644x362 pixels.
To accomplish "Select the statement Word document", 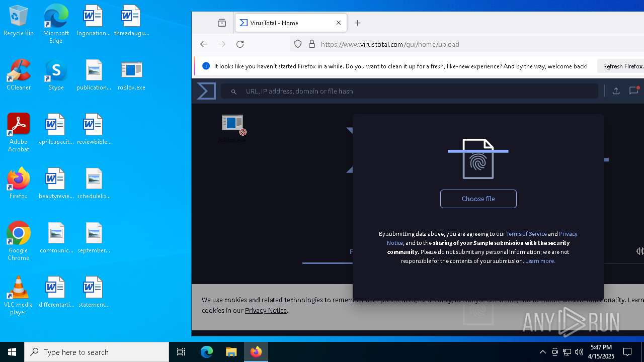I will point(94,293).
